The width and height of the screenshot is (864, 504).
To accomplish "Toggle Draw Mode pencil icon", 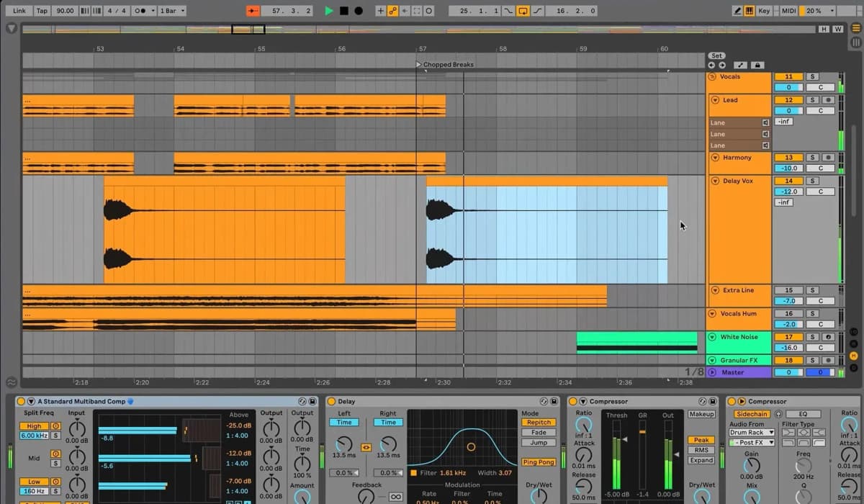I will (737, 11).
